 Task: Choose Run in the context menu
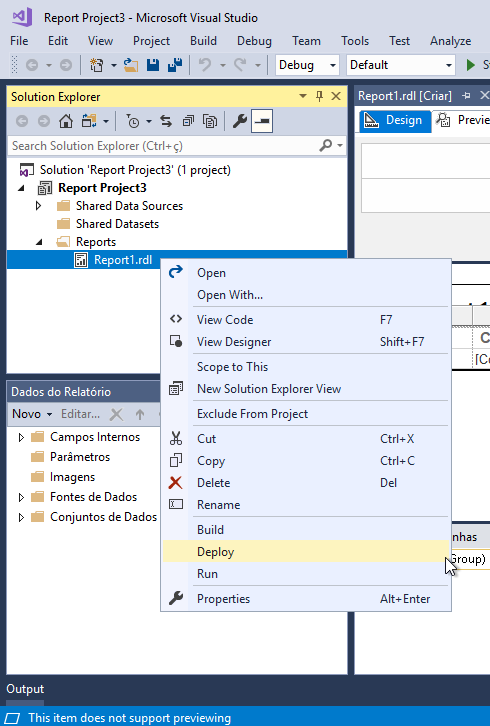coord(306,574)
